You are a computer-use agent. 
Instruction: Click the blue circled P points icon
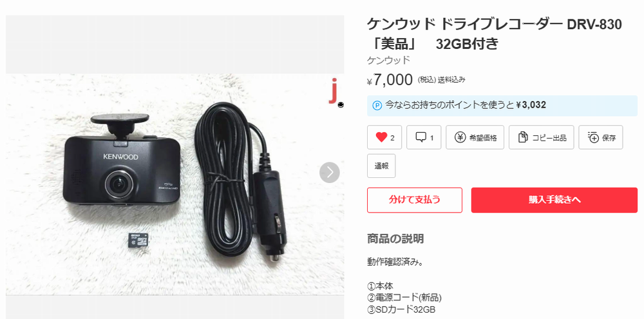[377, 105]
